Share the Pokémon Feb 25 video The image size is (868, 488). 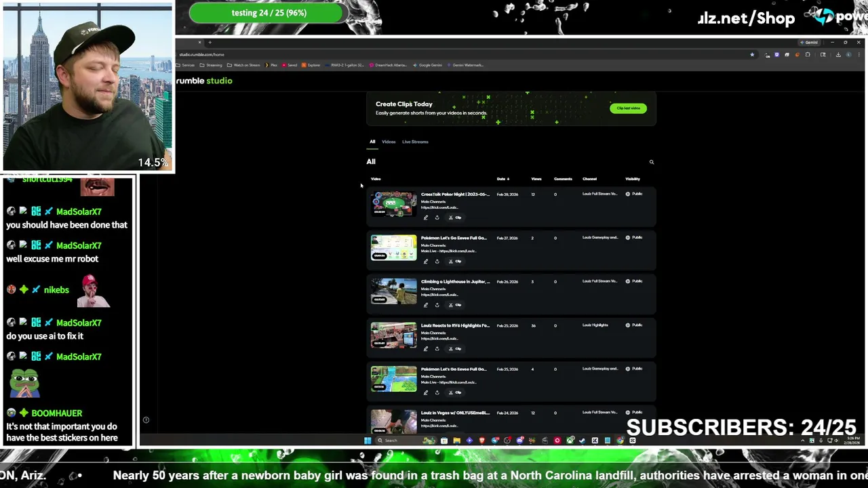pos(437,392)
